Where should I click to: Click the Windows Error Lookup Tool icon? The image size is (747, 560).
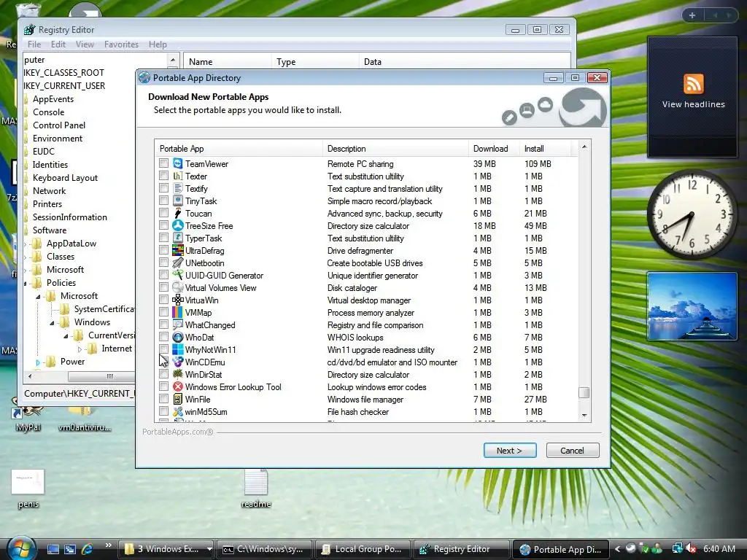tap(178, 386)
